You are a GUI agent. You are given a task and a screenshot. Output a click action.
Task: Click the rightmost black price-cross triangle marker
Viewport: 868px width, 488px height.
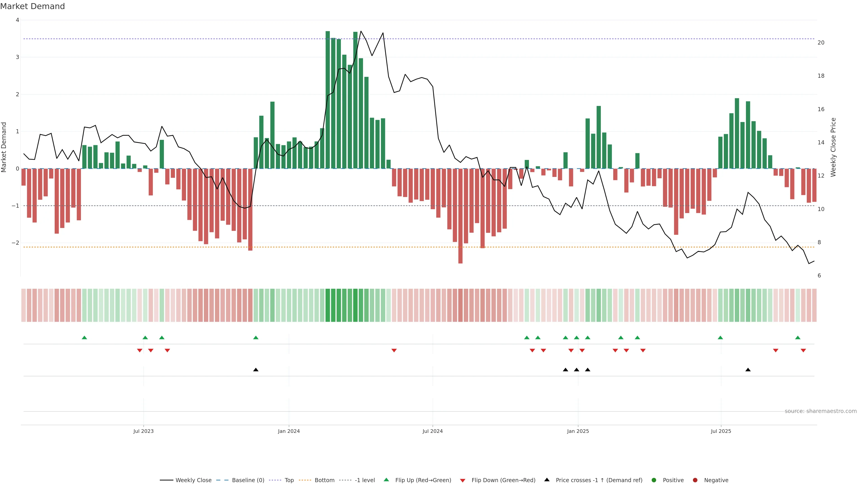748,370
